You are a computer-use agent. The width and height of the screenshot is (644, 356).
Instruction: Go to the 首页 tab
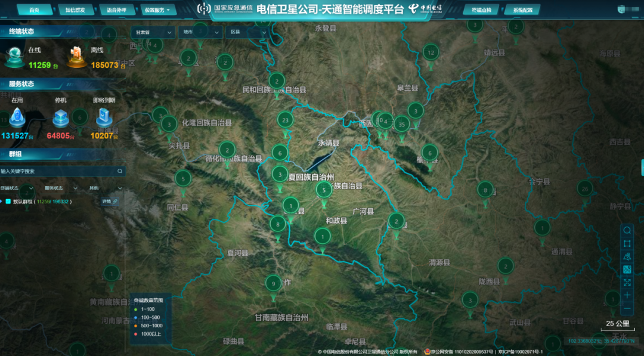coord(35,10)
